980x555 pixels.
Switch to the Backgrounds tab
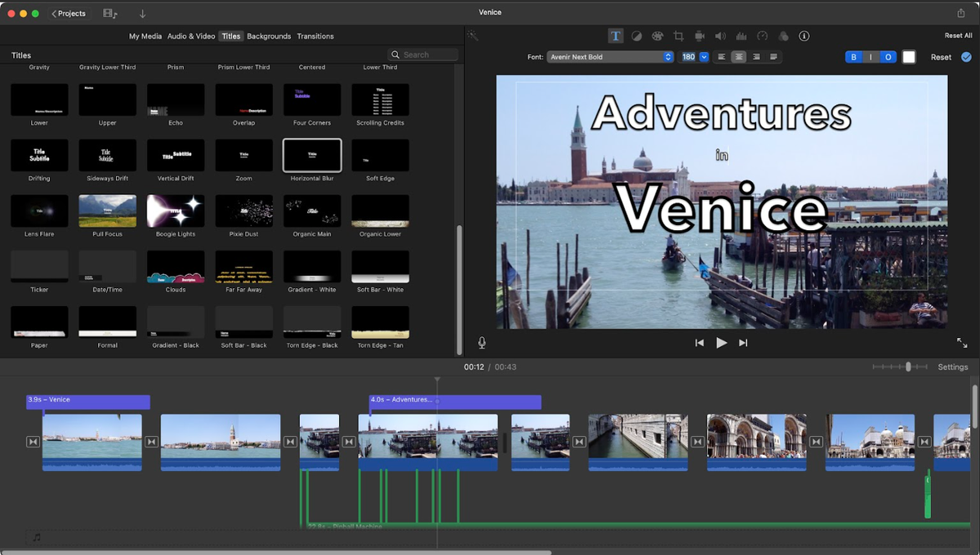[269, 36]
